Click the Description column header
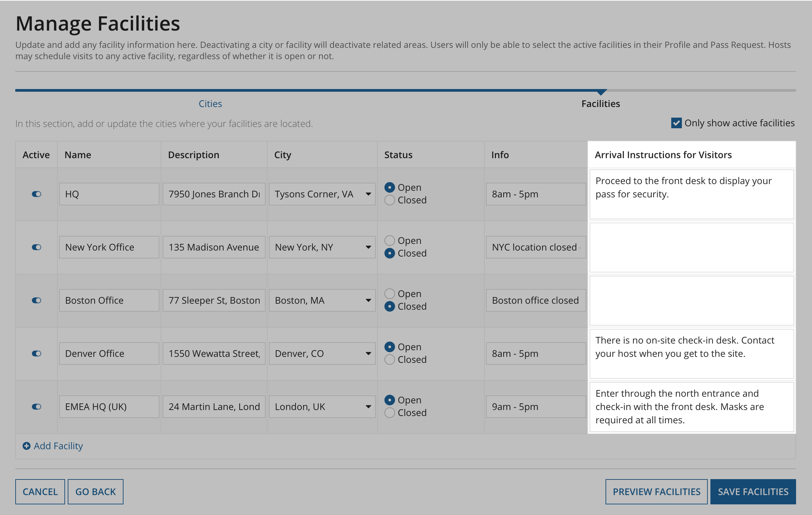This screenshot has width=812, height=515. tap(194, 155)
